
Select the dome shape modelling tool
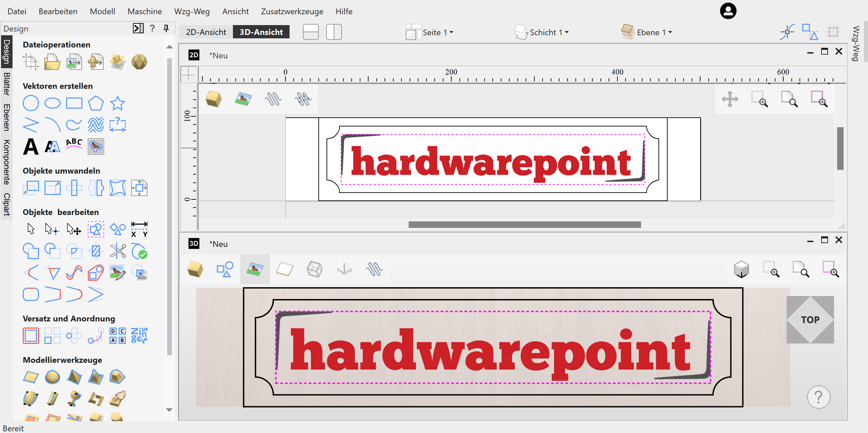[x=52, y=377]
